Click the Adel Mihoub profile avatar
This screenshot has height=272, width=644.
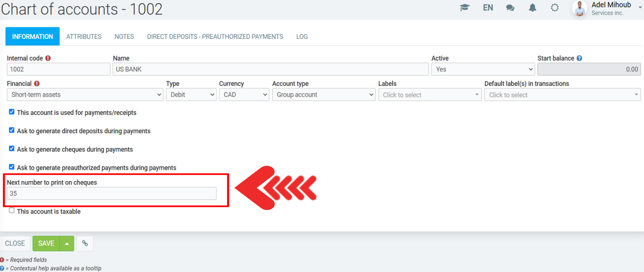[579, 9]
